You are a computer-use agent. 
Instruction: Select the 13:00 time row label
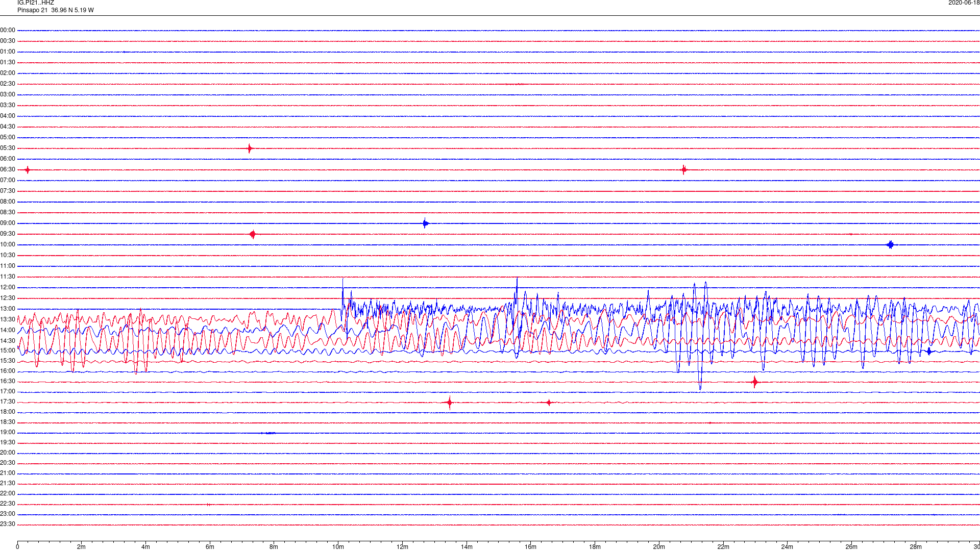coord(8,309)
